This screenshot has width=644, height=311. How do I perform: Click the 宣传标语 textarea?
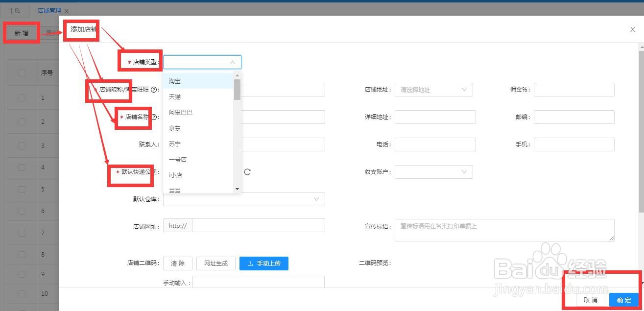click(504, 230)
